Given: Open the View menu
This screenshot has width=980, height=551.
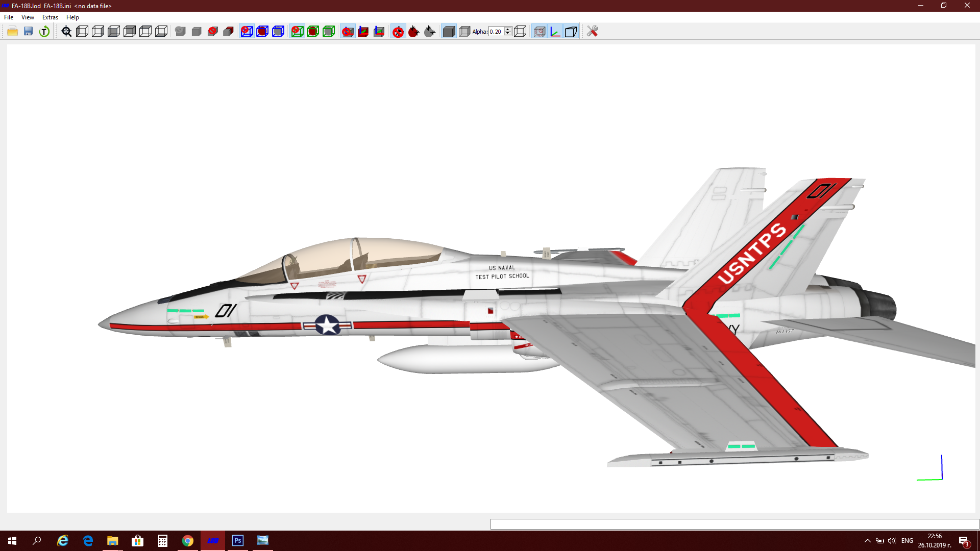Looking at the screenshot, I should point(28,17).
